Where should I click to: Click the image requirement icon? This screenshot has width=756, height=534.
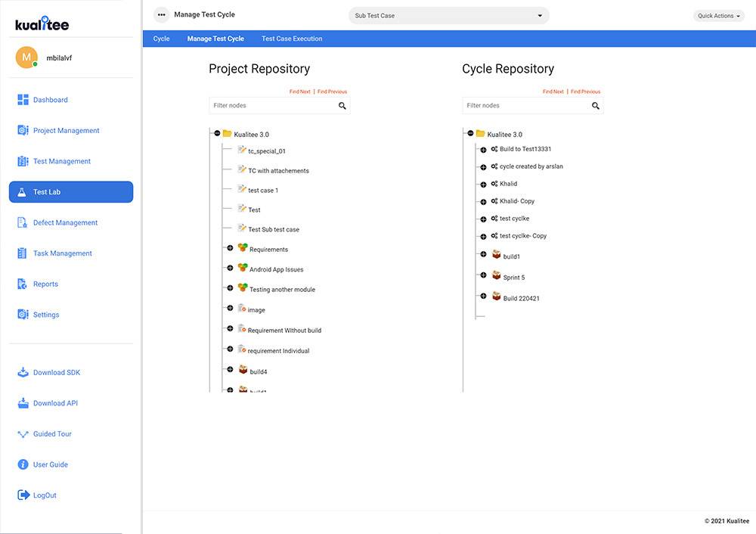coord(242,308)
